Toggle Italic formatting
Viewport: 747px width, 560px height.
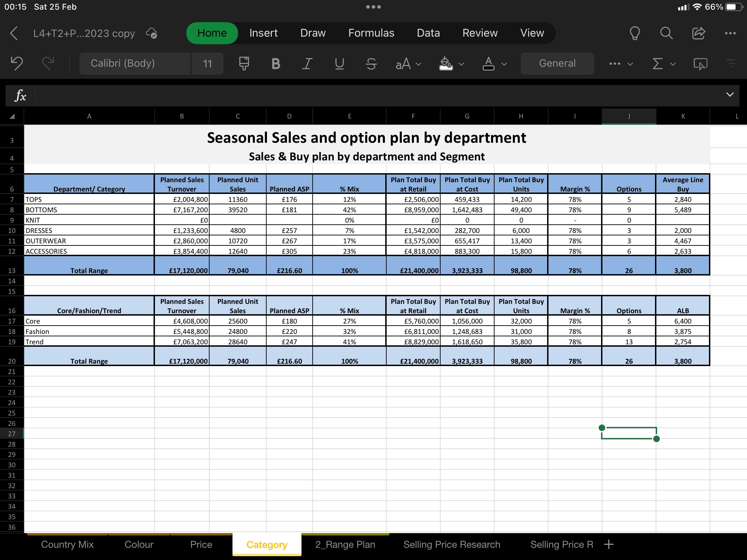pos(307,64)
